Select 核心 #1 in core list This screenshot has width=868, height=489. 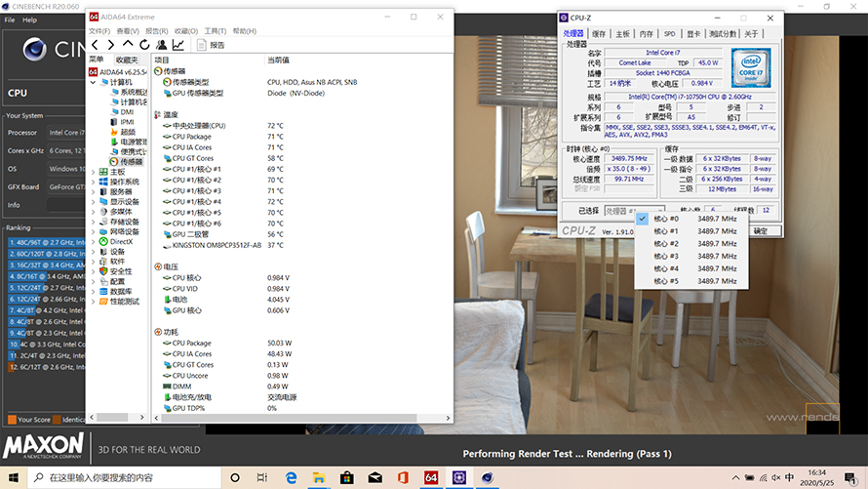click(690, 231)
